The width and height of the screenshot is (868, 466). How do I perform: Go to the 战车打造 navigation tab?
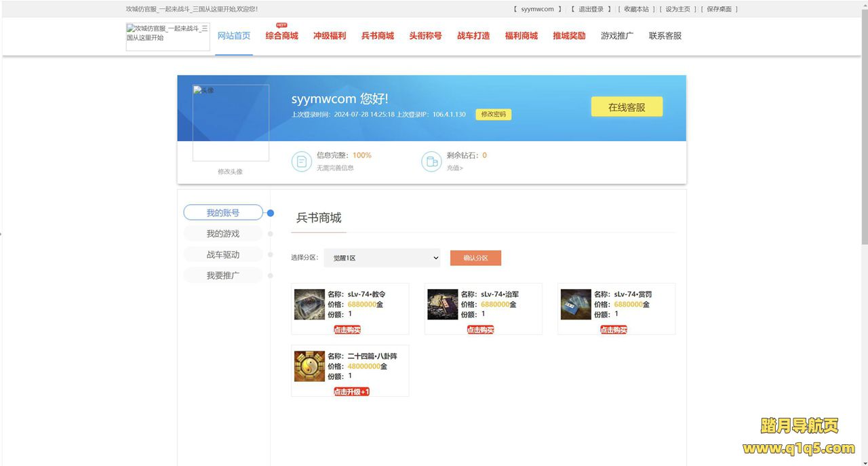coord(473,36)
